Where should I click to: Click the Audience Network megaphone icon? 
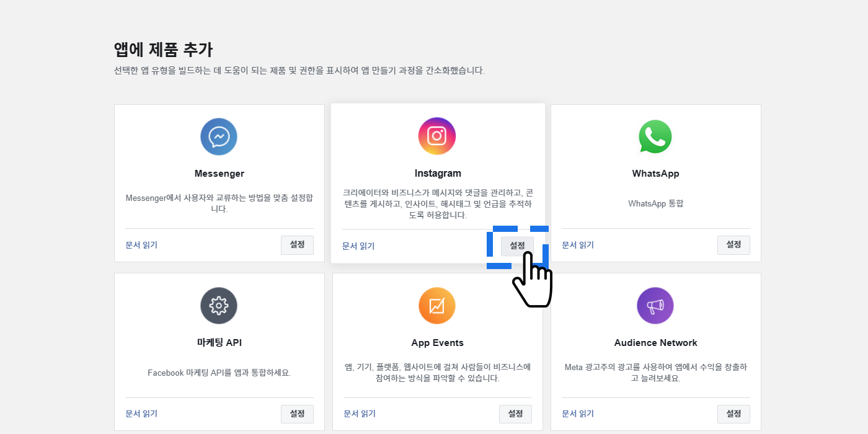coord(655,306)
